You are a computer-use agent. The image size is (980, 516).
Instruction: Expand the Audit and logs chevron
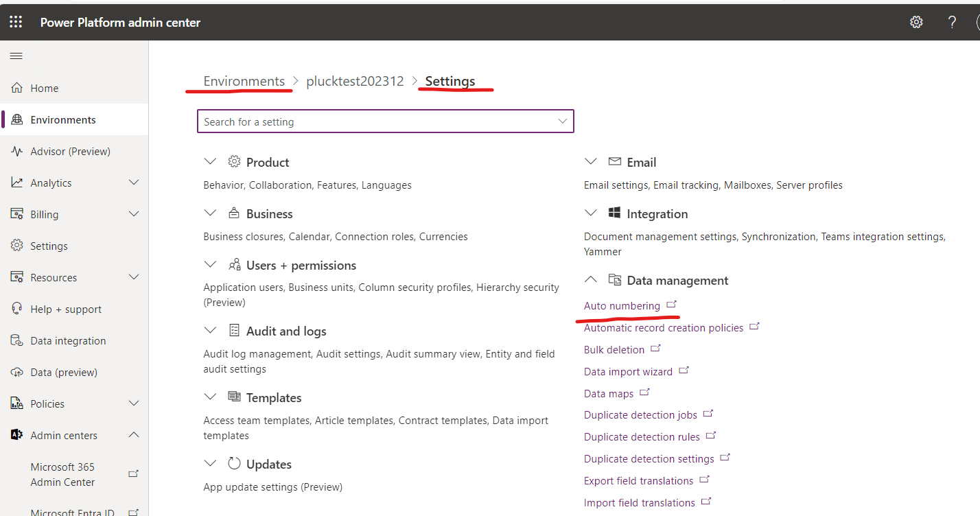coord(210,331)
